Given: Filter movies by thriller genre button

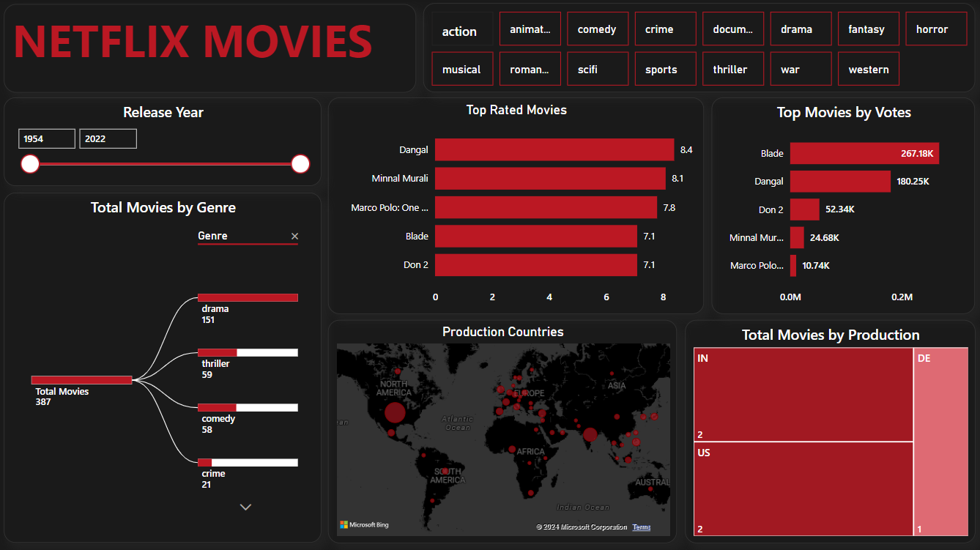Looking at the screenshot, I should 732,70.
